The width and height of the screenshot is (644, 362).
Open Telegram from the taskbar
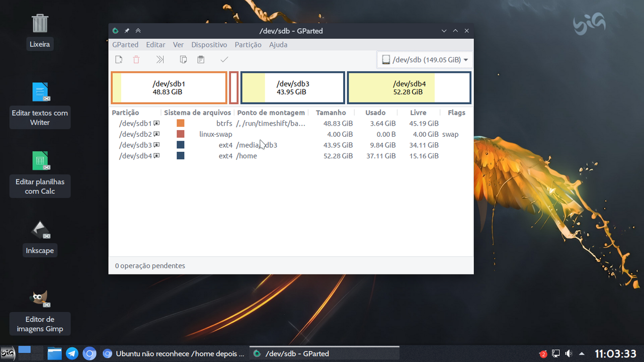coord(72,353)
